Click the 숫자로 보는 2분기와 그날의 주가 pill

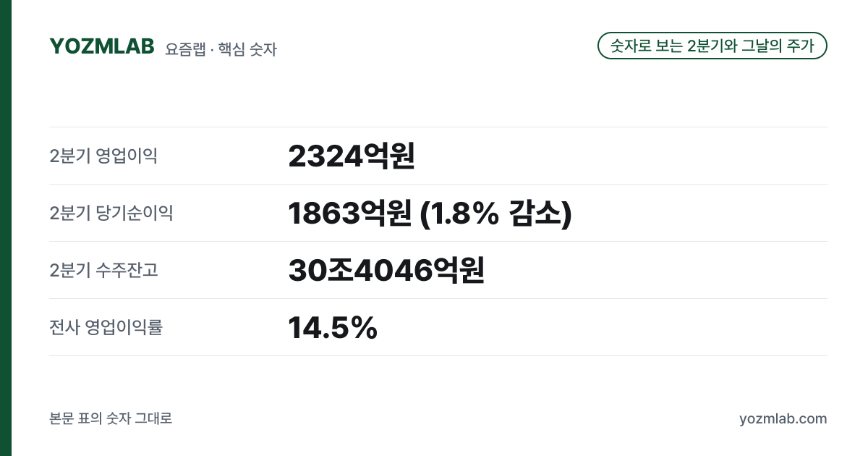(x=712, y=46)
